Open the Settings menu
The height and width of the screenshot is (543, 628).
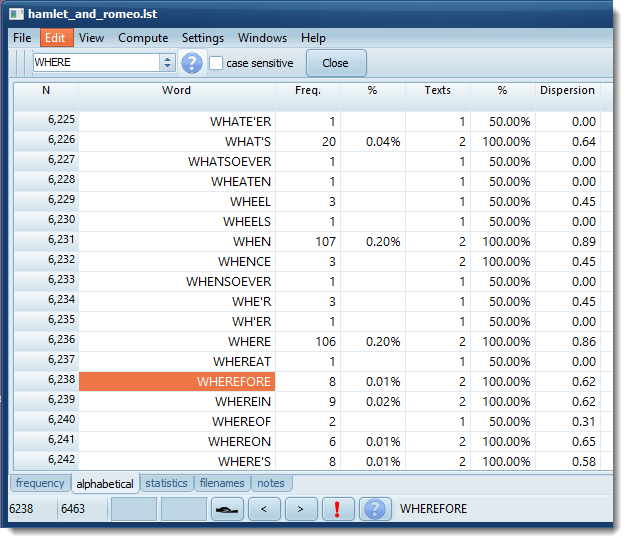tap(203, 38)
